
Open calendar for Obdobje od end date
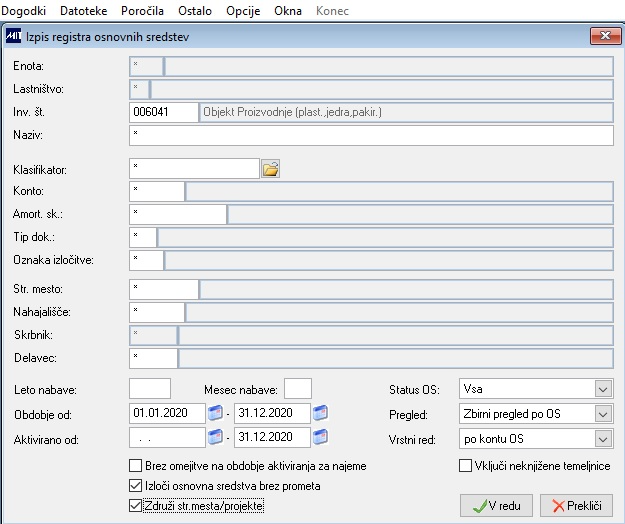click(x=320, y=412)
